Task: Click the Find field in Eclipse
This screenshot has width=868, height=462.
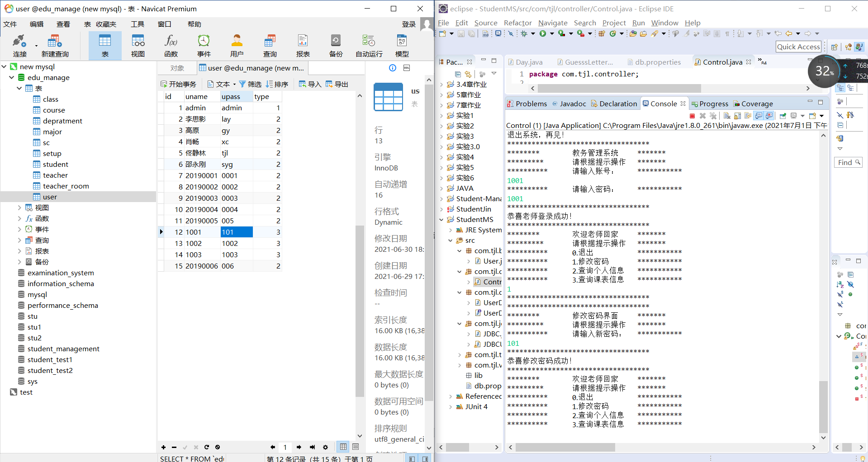Action: click(x=848, y=162)
